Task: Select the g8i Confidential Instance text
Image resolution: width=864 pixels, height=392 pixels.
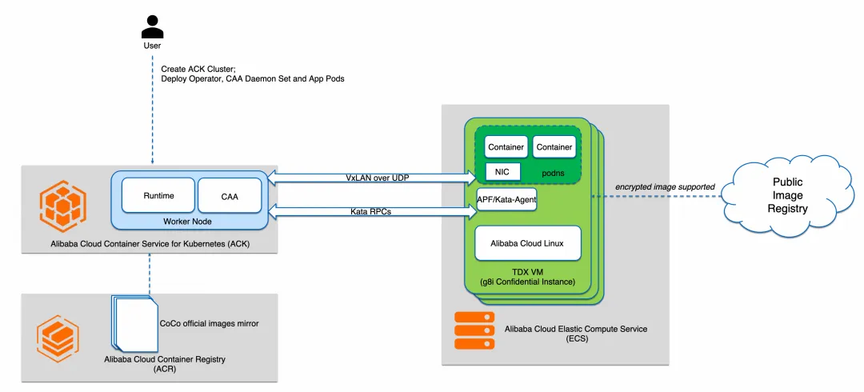Action: 528,282
